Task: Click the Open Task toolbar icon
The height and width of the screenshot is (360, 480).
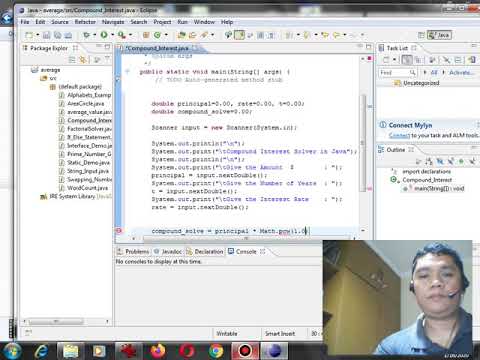Action: [x=192, y=35]
